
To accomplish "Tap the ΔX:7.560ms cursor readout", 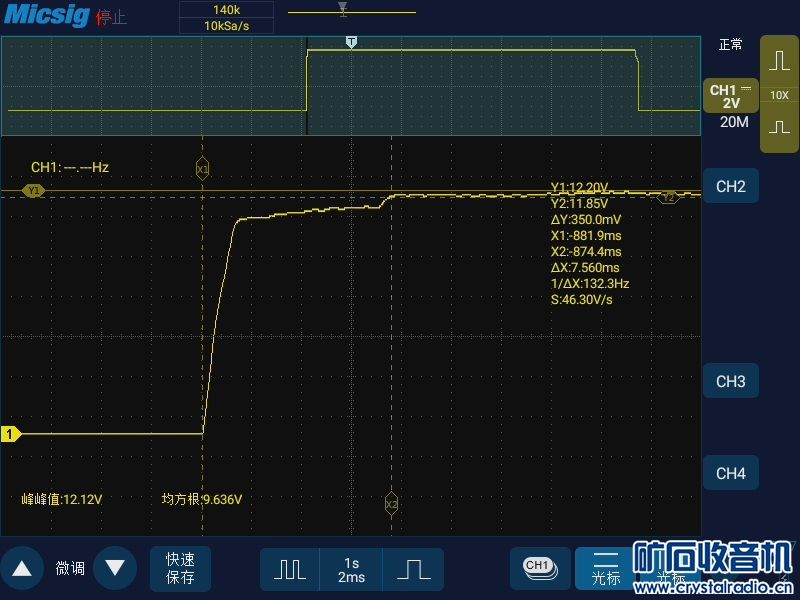I will coord(585,267).
